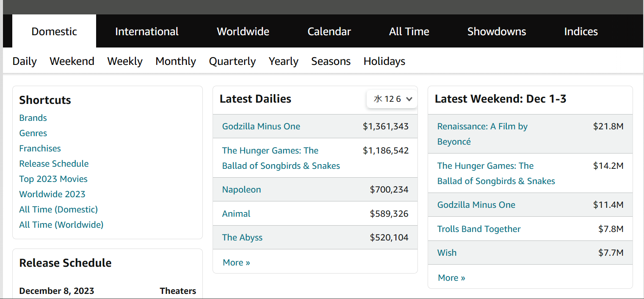The height and width of the screenshot is (299, 644).
Task: Open the Latest Dailies date dropdown
Action: click(392, 99)
